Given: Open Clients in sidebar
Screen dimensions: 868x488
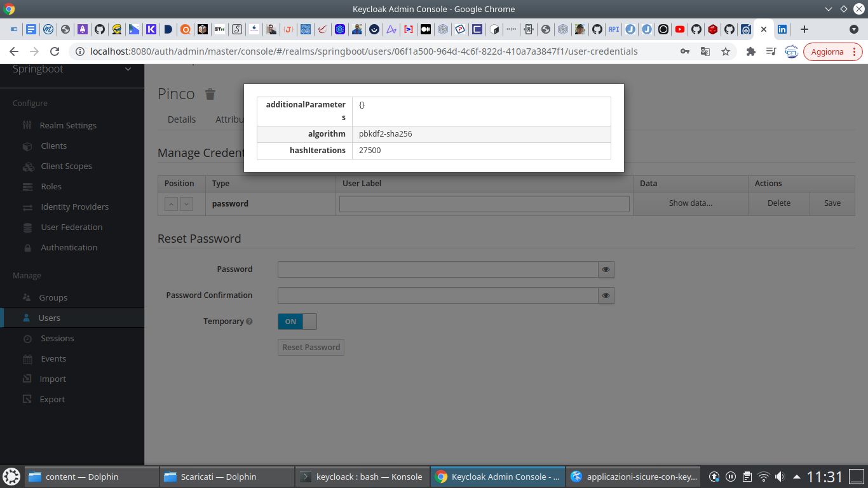Looking at the screenshot, I should tap(54, 146).
